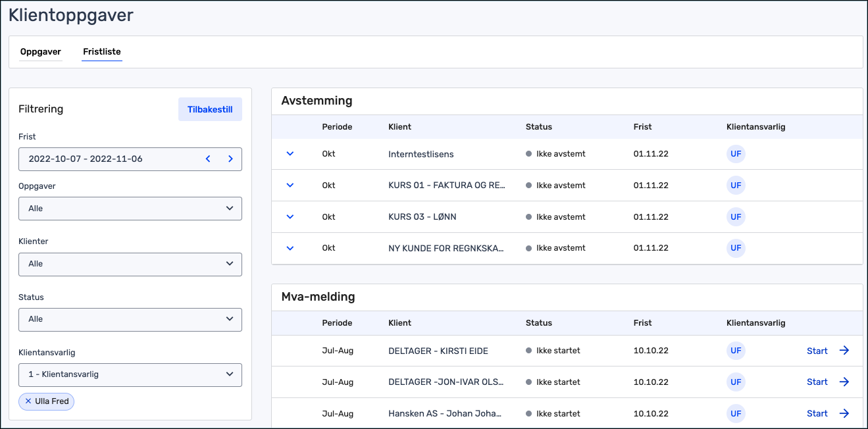Click arrow icon for Hansken AS row

844,414
